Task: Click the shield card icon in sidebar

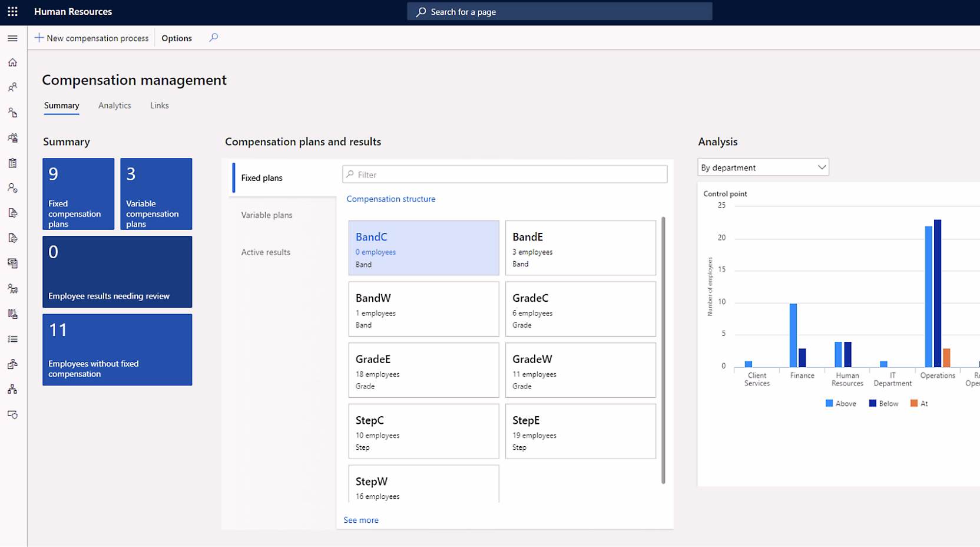Action: (x=12, y=415)
